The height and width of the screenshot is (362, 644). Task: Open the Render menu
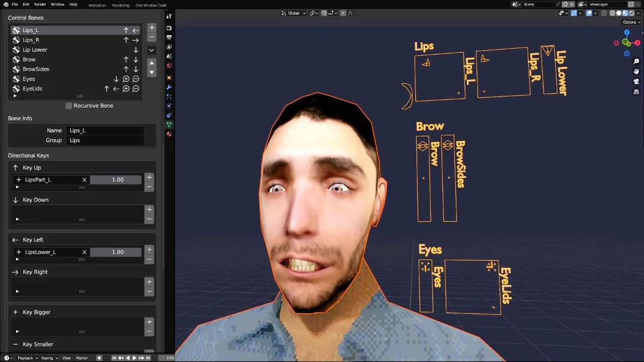(40, 4)
